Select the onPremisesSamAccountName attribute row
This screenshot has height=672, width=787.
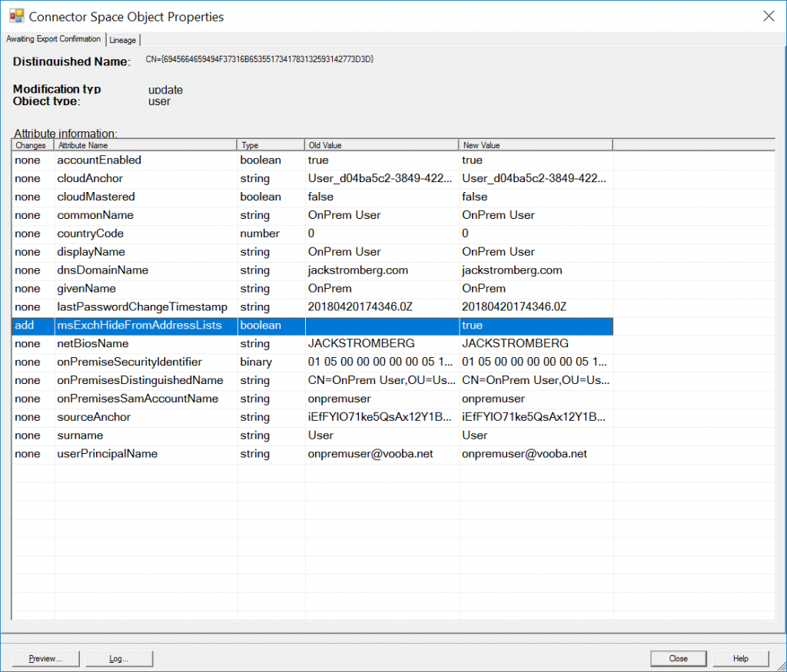pyautogui.click(x=312, y=399)
